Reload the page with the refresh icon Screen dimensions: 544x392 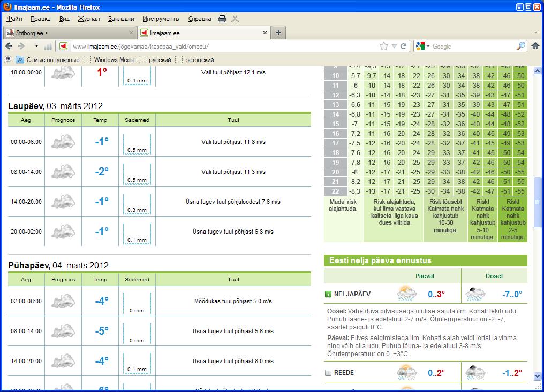404,47
